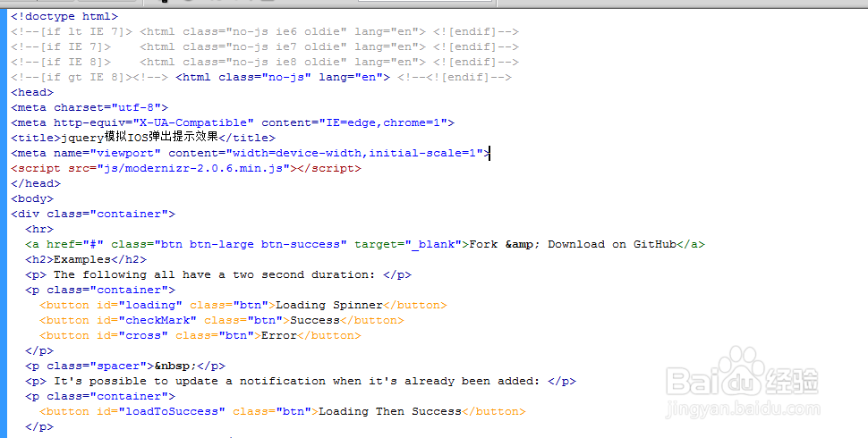Click the 'Loading Spinner' button text
This screenshot has width=868, height=438.
329,306
